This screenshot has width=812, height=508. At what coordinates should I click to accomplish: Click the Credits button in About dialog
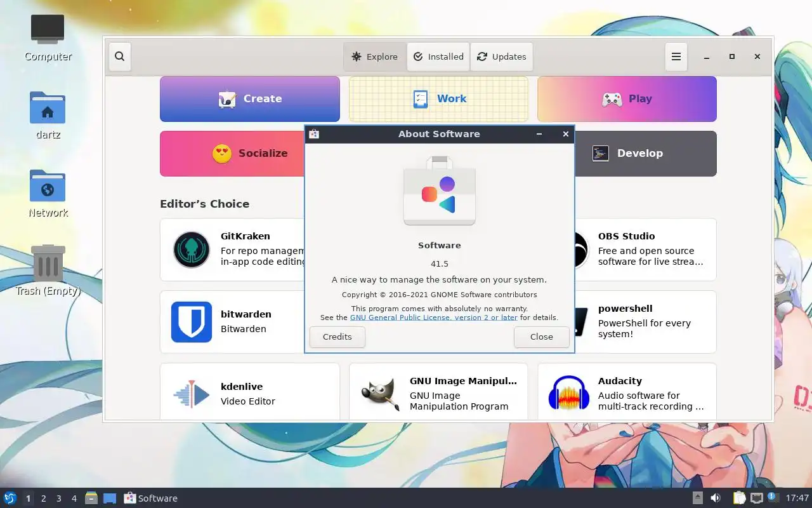point(337,337)
